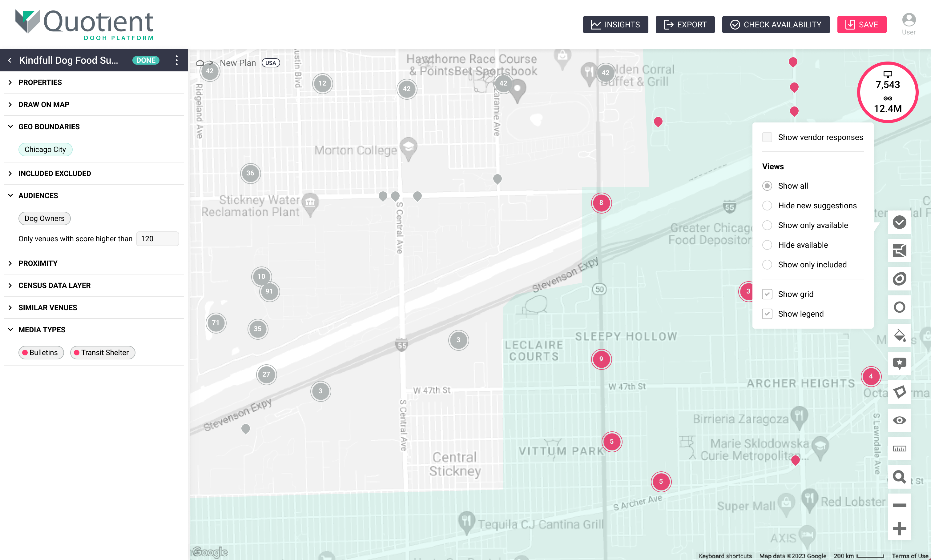Click the home breadcrumb icon

200,63
